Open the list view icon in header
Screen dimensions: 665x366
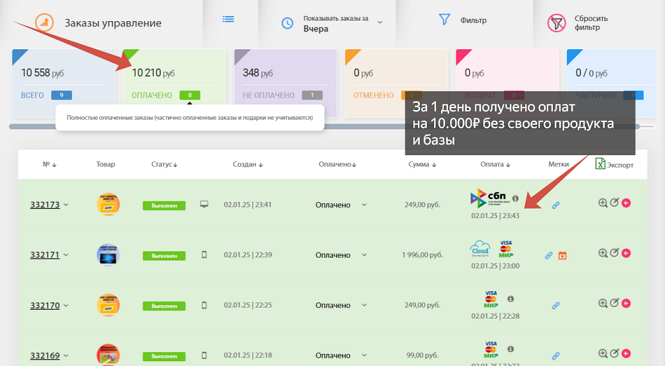point(228,19)
